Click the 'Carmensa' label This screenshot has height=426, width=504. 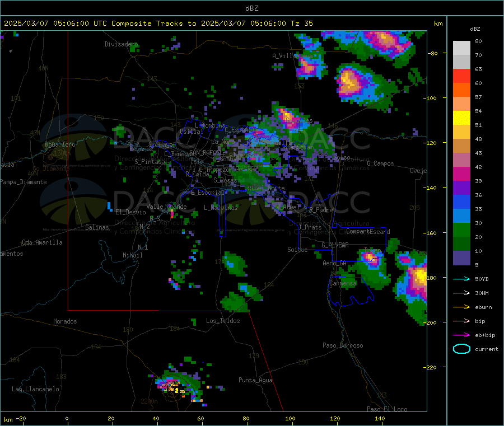point(343,283)
